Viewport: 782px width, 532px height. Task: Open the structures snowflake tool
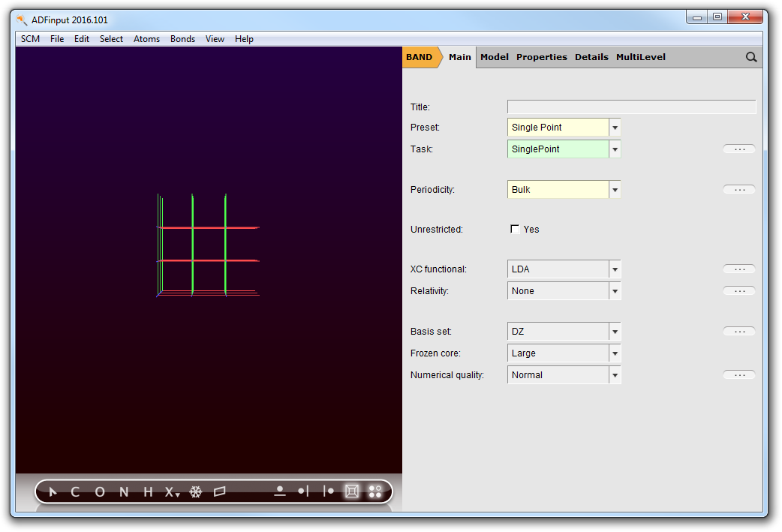pos(195,492)
